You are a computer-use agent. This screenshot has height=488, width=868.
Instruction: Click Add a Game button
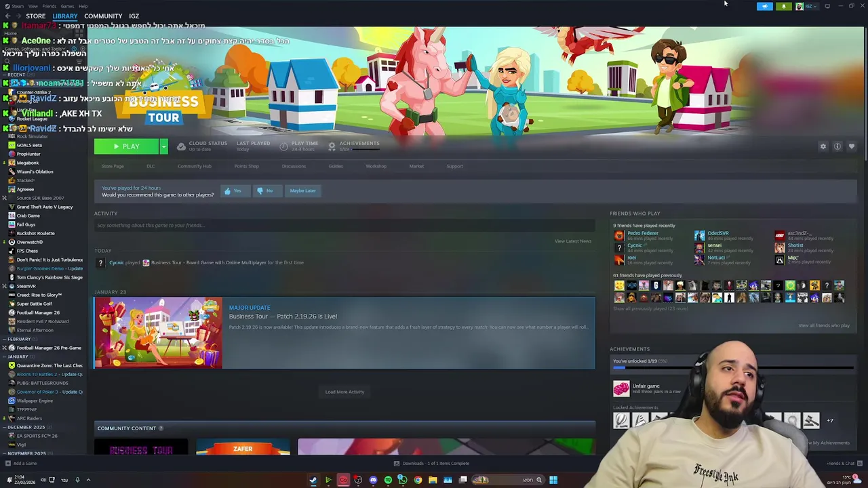click(21, 464)
